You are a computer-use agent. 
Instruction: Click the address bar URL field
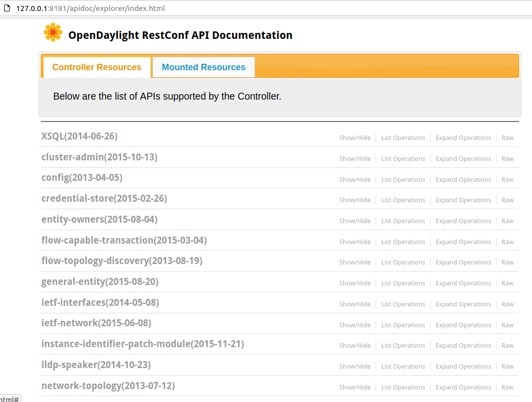[x=91, y=8]
